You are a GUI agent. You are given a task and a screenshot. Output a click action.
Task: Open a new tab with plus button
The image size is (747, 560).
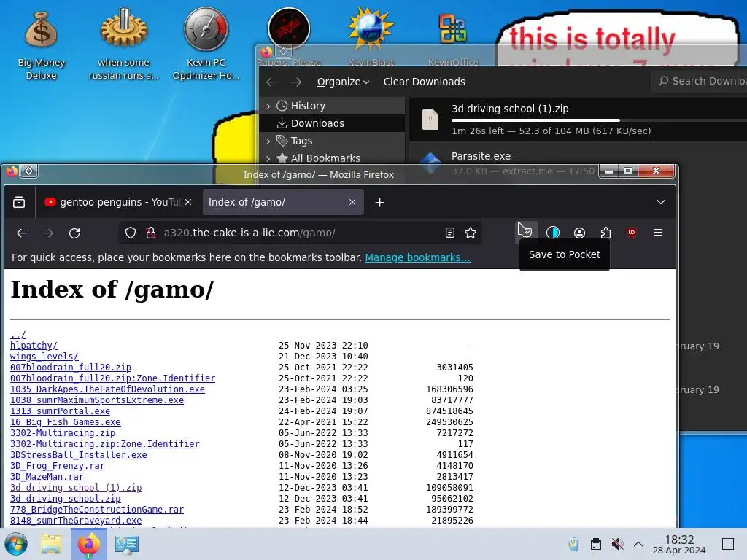379,203
